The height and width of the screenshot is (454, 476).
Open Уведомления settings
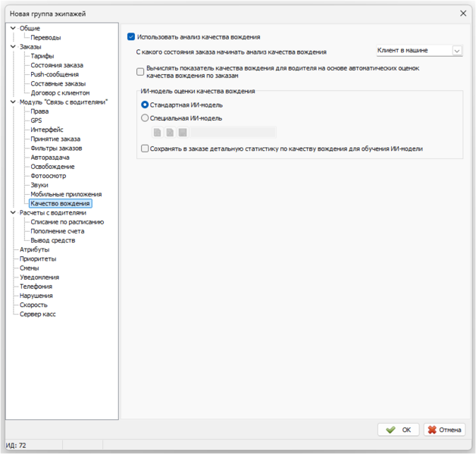[39, 277]
